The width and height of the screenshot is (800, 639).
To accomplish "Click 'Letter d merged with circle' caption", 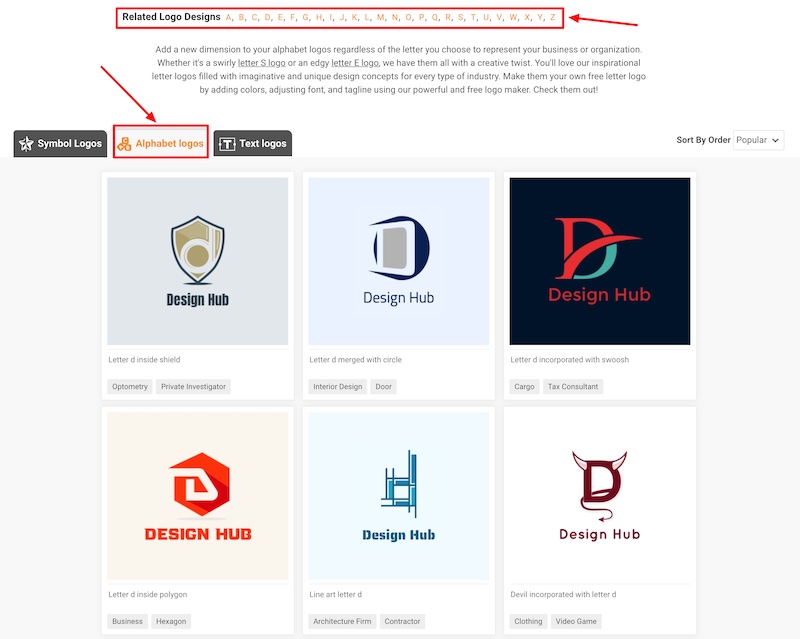I will (355, 360).
